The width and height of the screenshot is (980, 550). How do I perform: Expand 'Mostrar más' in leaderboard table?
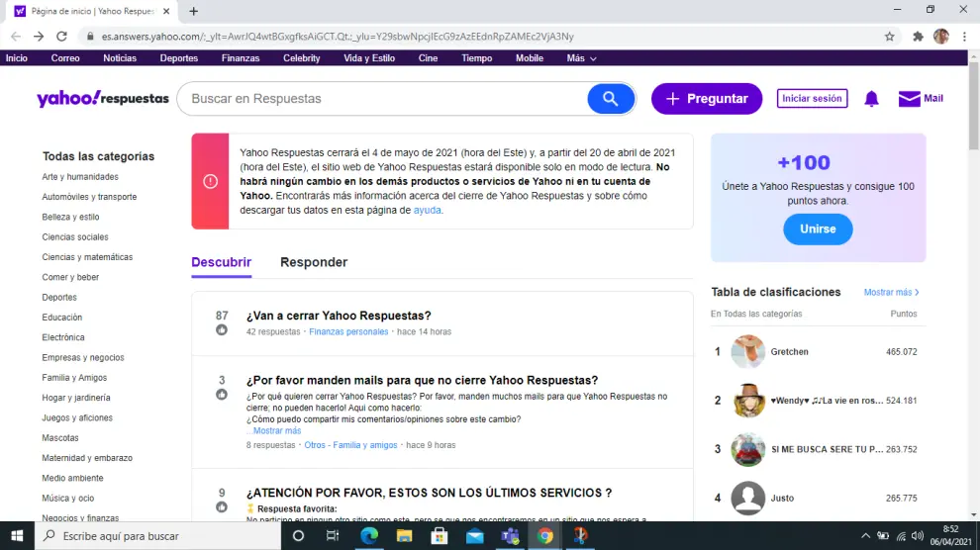tap(891, 293)
